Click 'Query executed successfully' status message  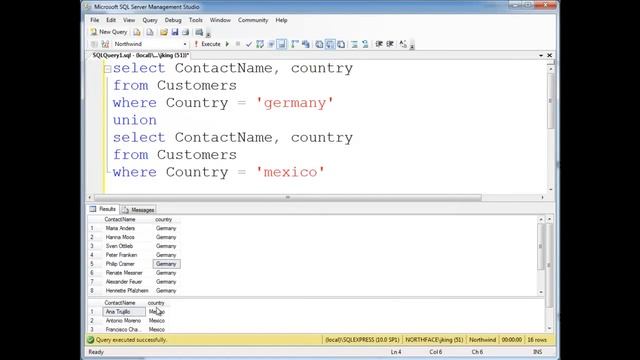131,340
